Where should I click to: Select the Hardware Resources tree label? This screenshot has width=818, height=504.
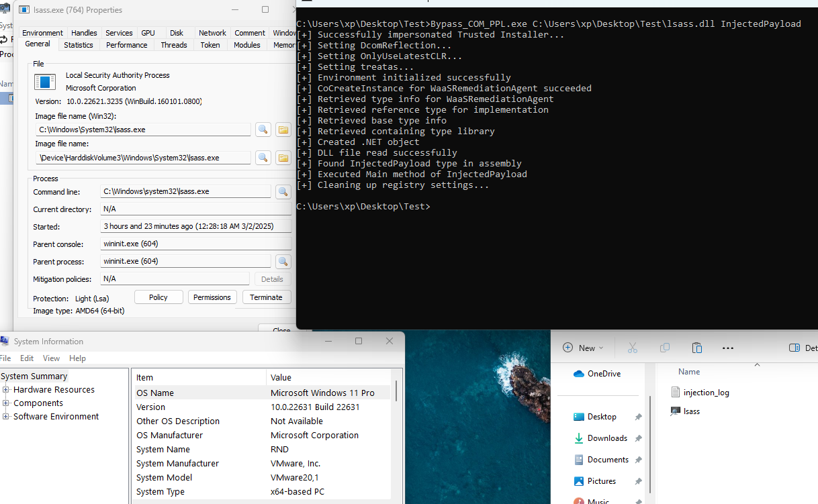coord(54,390)
